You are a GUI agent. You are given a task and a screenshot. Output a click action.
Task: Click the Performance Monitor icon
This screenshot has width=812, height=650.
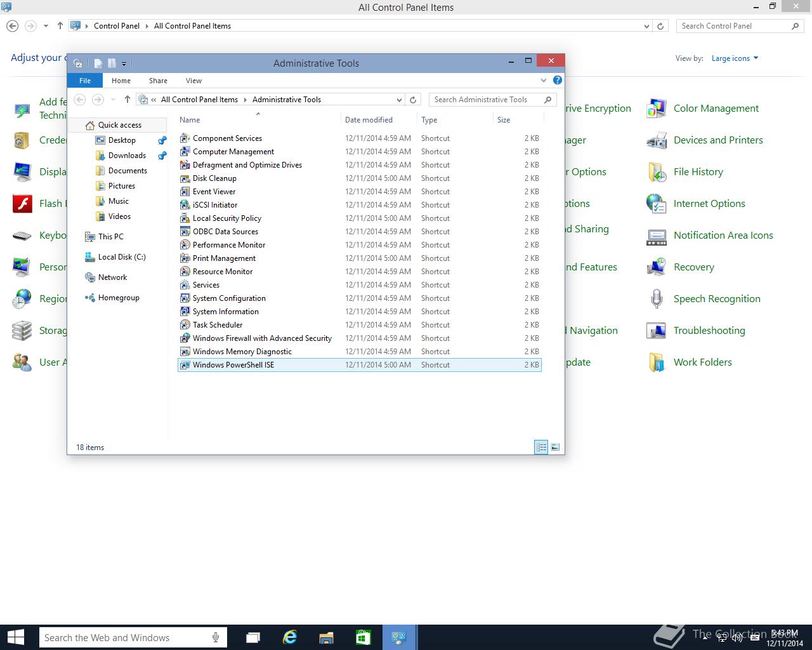click(185, 245)
